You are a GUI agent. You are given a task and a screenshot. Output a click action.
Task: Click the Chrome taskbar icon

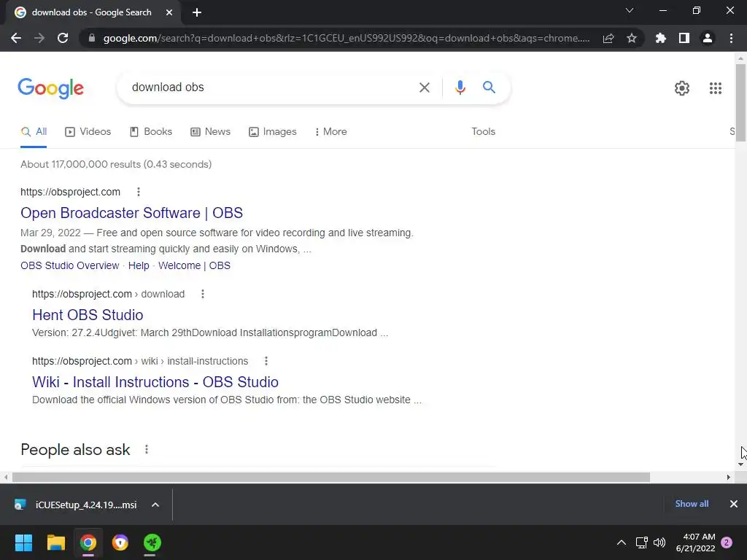88,542
